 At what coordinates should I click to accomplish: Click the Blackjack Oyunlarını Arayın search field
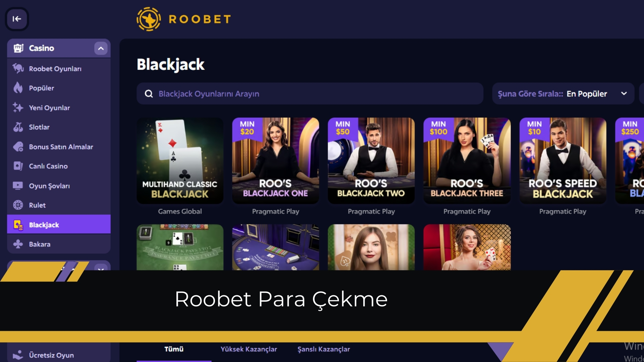pos(310,94)
